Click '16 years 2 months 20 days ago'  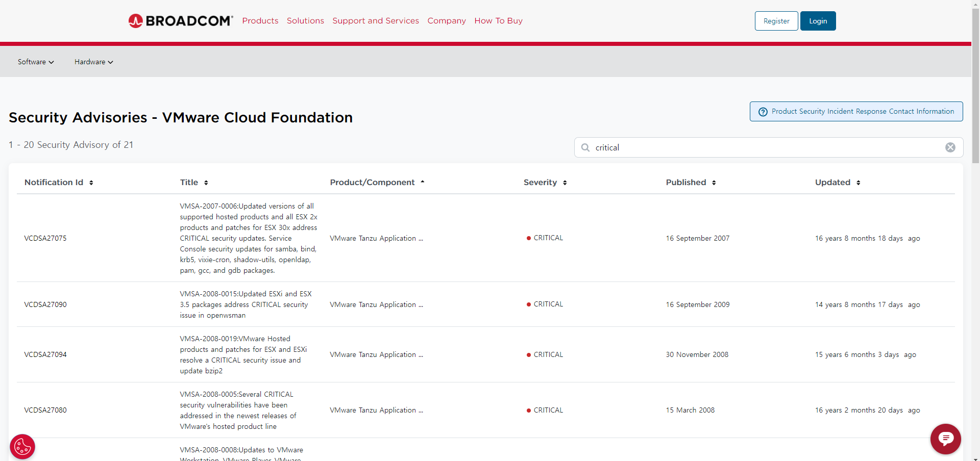(x=867, y=410)
